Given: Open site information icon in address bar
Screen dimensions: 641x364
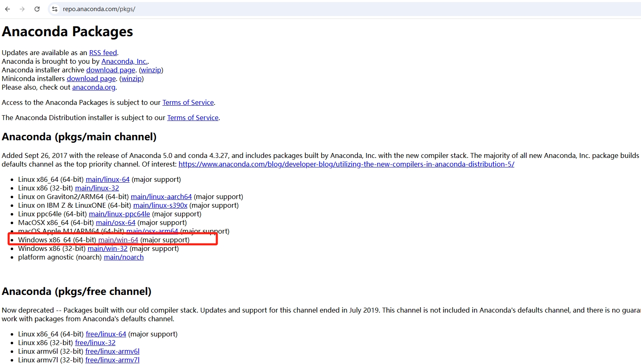Looking at the screenshot, I should 55,9.
